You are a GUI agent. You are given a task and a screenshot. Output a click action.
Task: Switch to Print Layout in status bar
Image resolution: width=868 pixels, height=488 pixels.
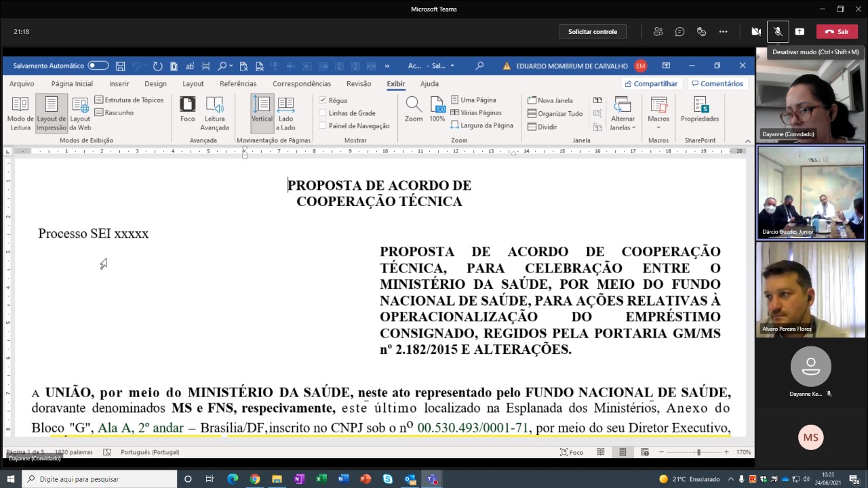point(623,452)
